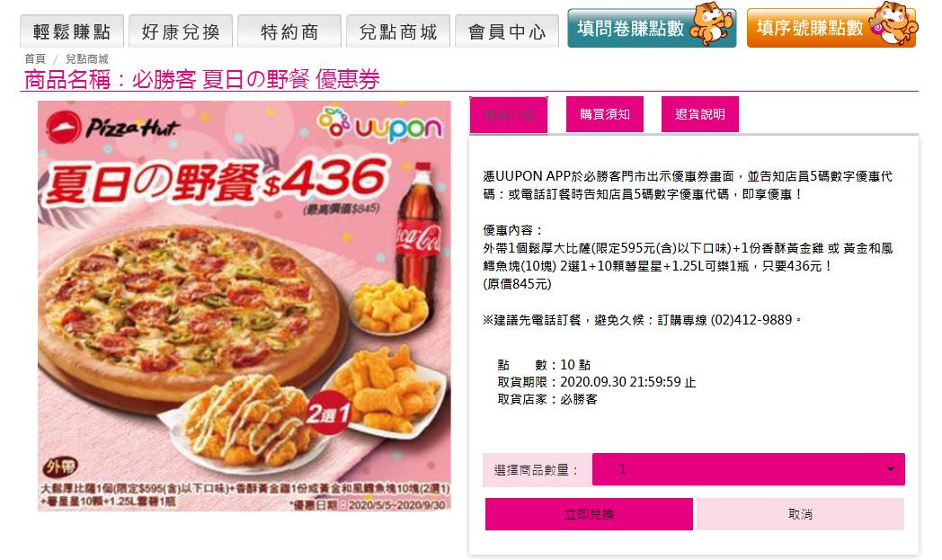
Task: Click the 填序號賺點數 serial number button
Action: 831,28
